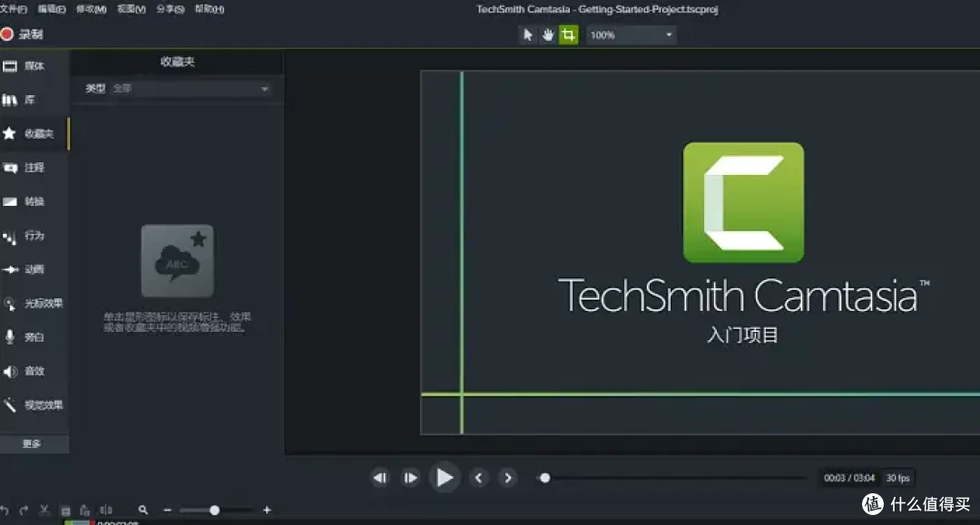Zoom out timeline with minus button
The image size is (980, 525).
(167, 510)
